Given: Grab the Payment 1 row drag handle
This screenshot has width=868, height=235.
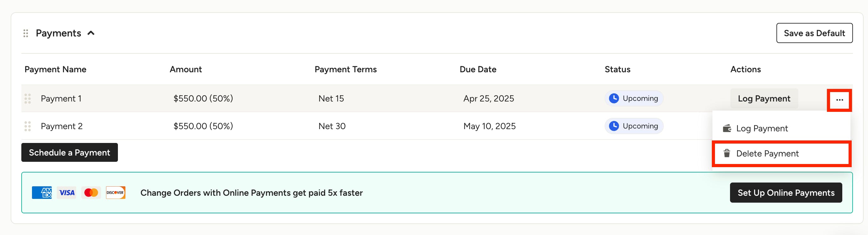Looking at the screenshot, I should pos(28,99).
